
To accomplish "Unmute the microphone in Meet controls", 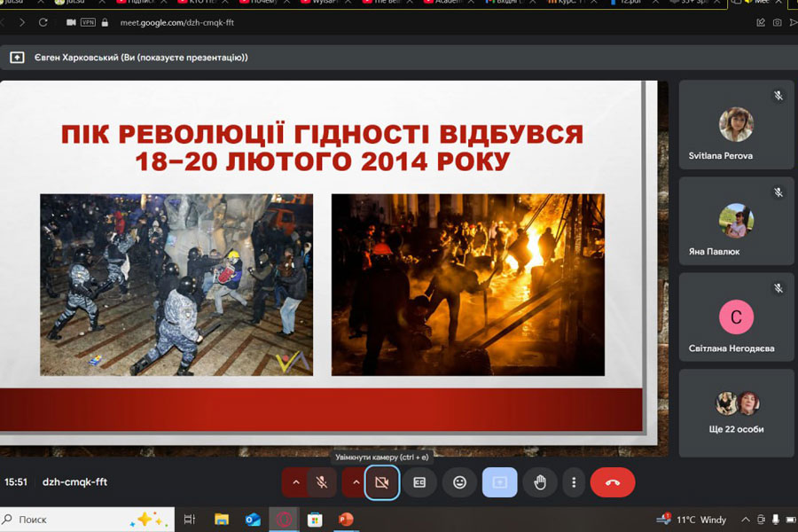I will (321, 482).
